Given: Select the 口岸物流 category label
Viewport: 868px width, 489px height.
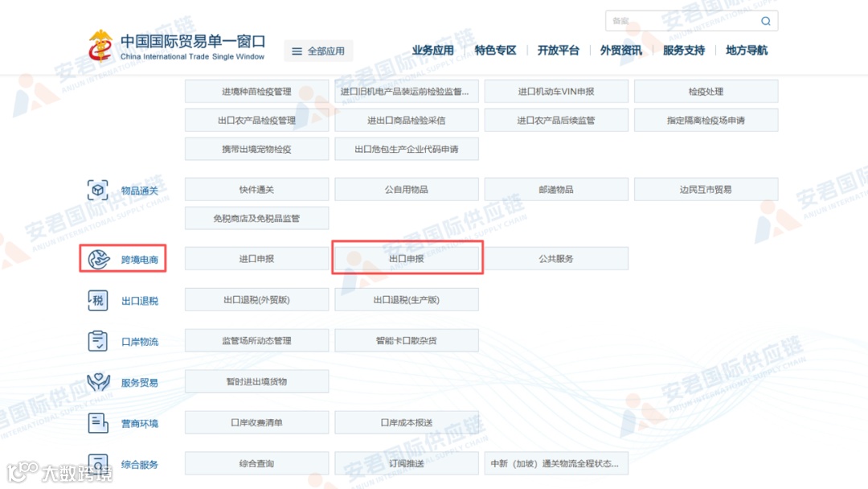Looking at the screenshot, I should [x=140, y=342].
